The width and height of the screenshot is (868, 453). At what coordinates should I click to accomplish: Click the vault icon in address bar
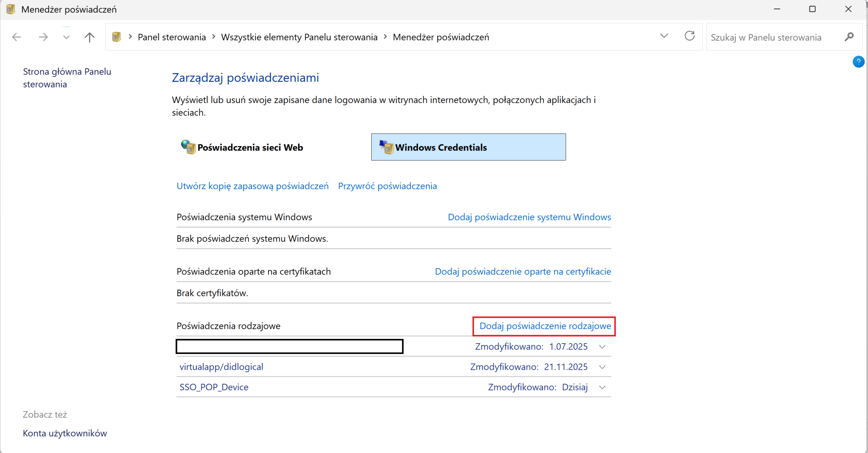(116, 37)
